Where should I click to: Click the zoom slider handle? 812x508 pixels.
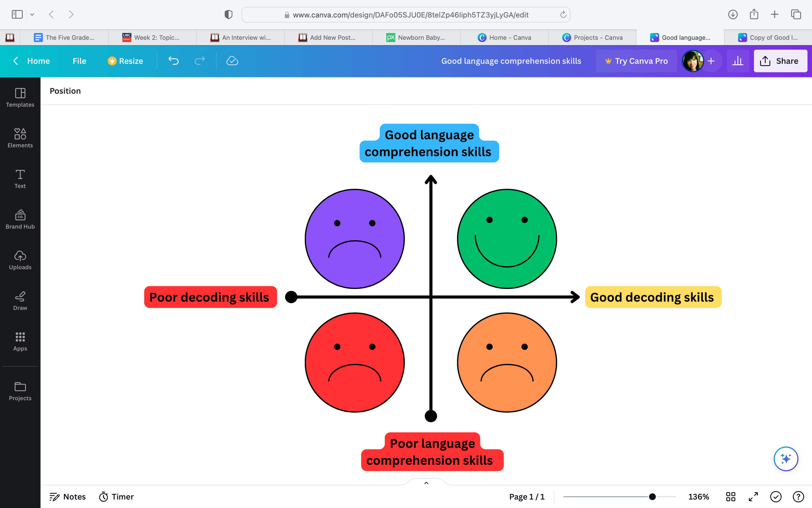coord(652,497)
